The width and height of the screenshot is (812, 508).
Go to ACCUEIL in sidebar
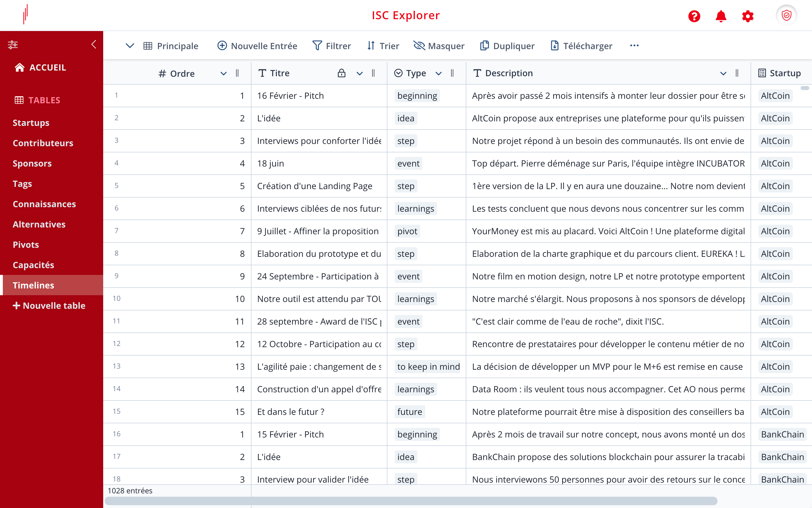(48, 67)
